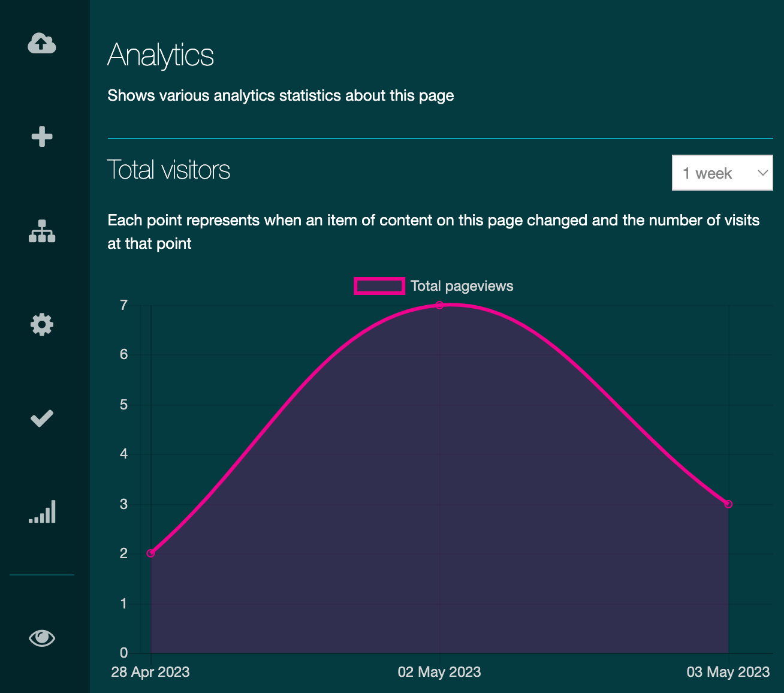Image resolution: width=784 pixels, height=693 pixels.
Task: Click the "Analytics" page heading
Action: tap(161, 55)
